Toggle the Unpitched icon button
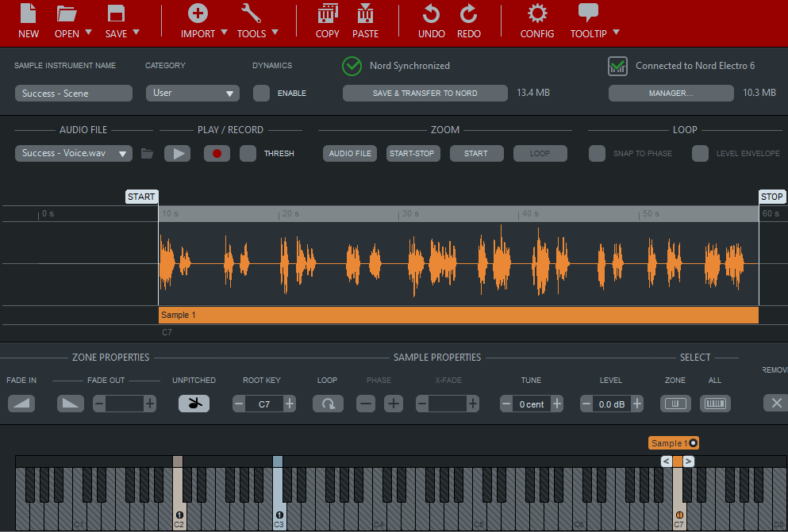The image size is (788, 532). pyautogui.click(x=194, y=404)
